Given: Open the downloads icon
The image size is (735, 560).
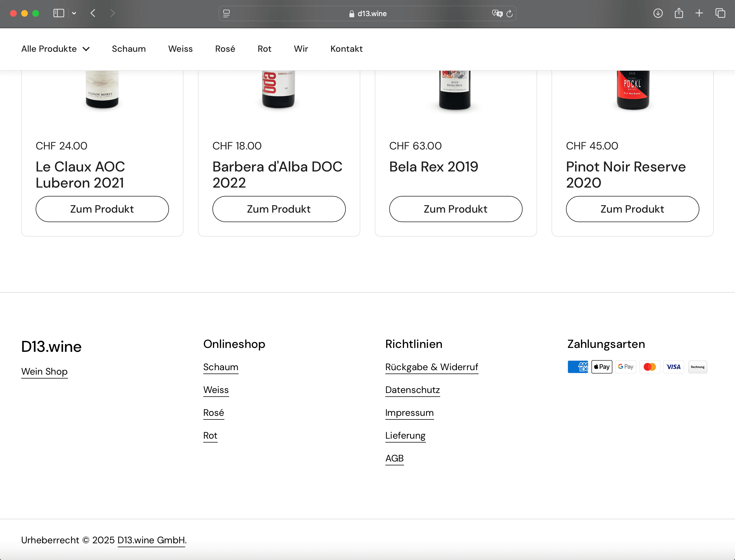Looking at the screenshot, I should click(658, 13).
